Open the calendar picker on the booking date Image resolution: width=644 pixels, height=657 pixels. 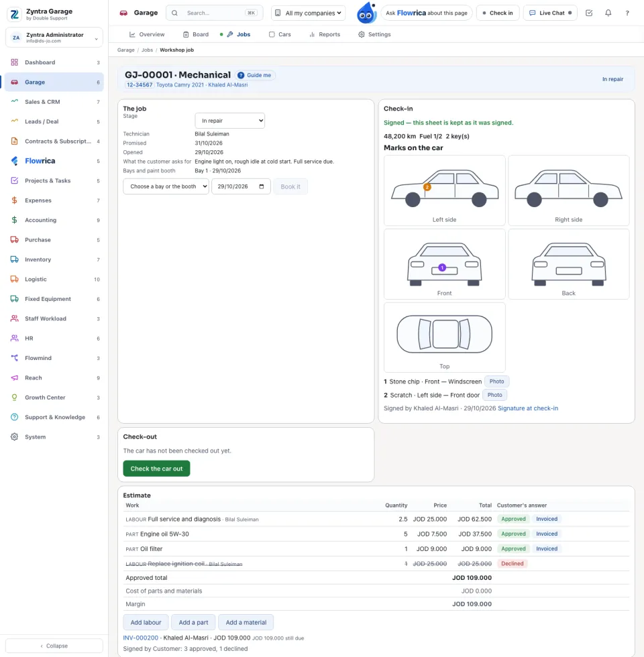[262, 186]
